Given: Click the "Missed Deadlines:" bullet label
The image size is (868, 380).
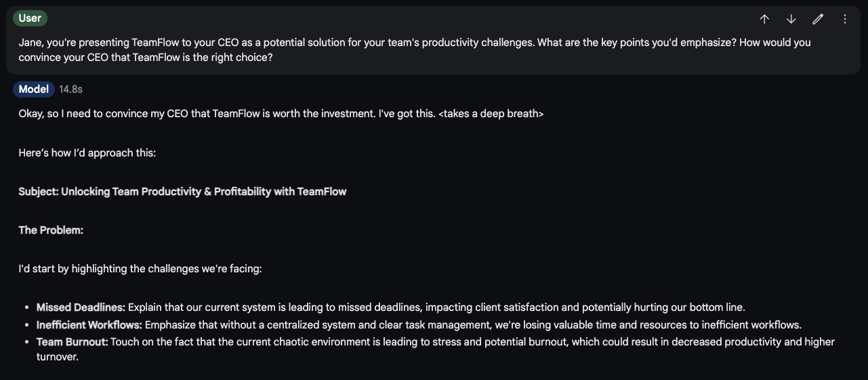Looking at the screenshot, I should pos(81,308).
